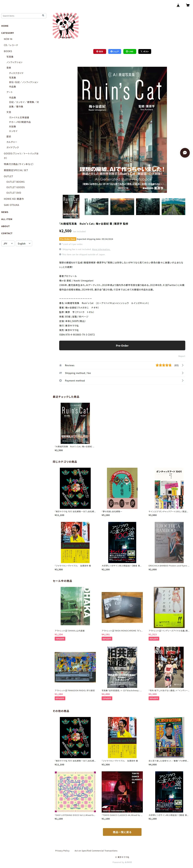Share the item on Facebook
Image resolution: width=193 pixels, height=868 pixels.
115,52
